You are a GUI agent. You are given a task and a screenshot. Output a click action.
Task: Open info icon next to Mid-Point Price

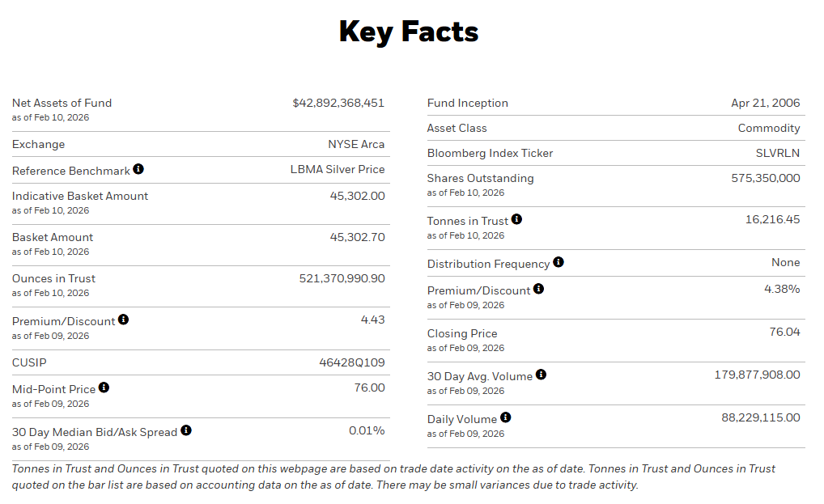tap(104, 388)
